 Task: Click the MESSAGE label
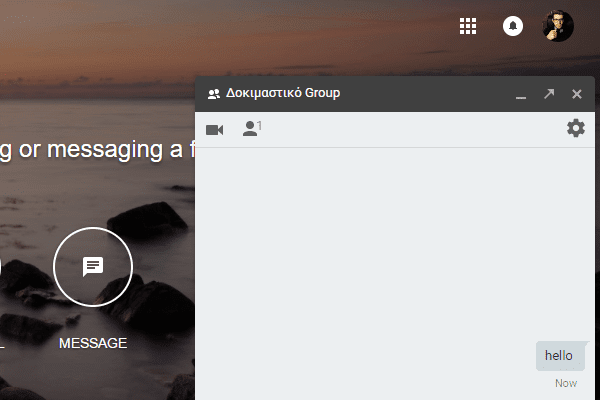click(x=93, y=343)
